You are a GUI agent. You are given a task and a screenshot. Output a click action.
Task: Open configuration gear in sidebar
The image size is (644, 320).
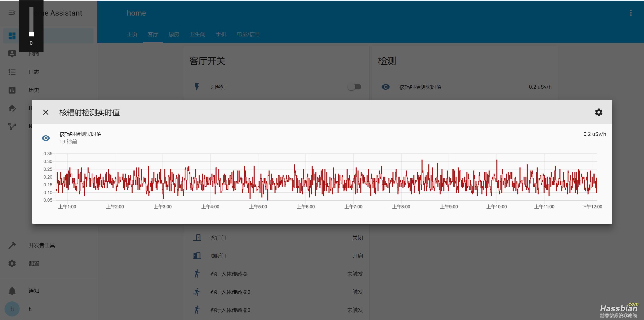pyautogui.click(x=12, y=263)
